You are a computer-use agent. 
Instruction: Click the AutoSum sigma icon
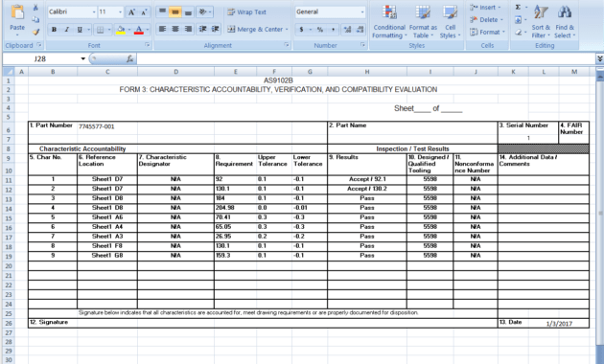click(x=518, y=7)
